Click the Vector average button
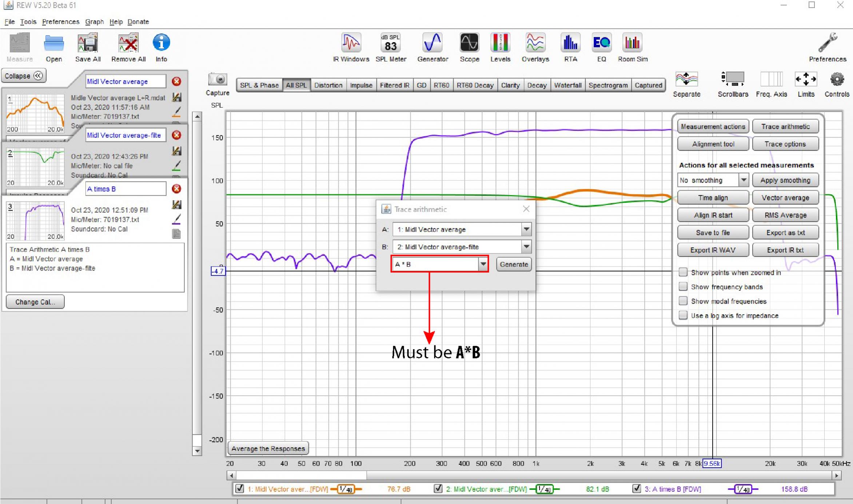 [x=785, y=198]
